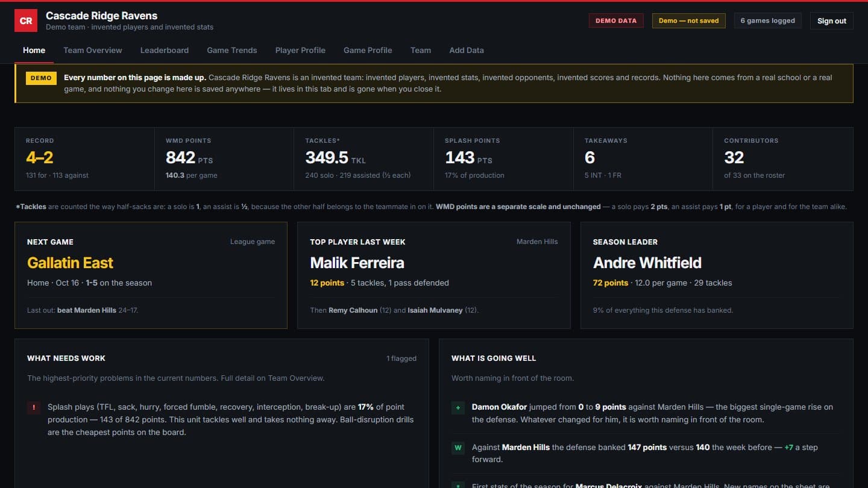Click the +7 change value

click(x=788, y=448)
